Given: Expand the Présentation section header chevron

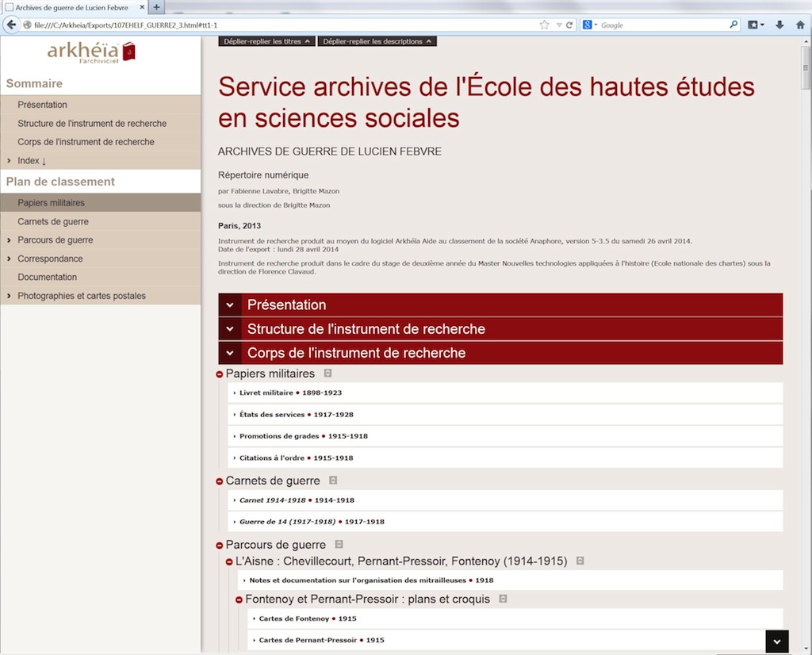Looking at the screenshot, I should [x=230, y=305].
